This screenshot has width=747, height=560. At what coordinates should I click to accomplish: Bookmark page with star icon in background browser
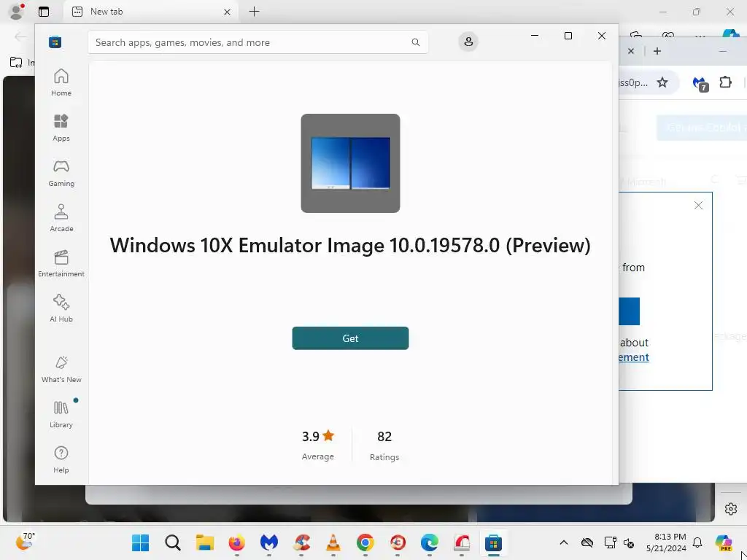coord(662,82)
